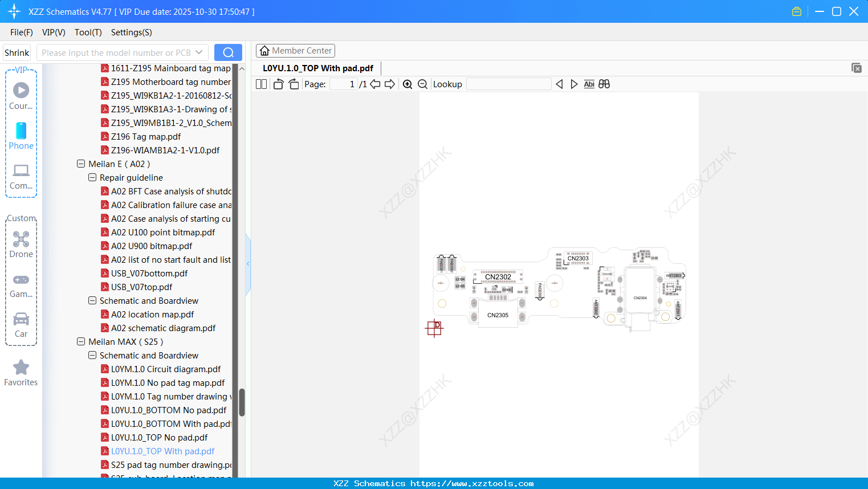
Task: Click the Lookup text field
Action: [x=509, y=84]
